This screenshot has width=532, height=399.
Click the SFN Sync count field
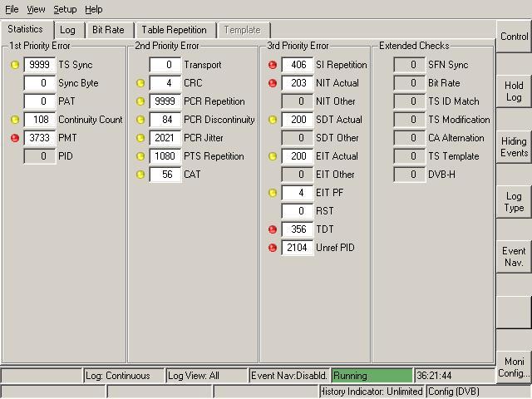point(409,65)
